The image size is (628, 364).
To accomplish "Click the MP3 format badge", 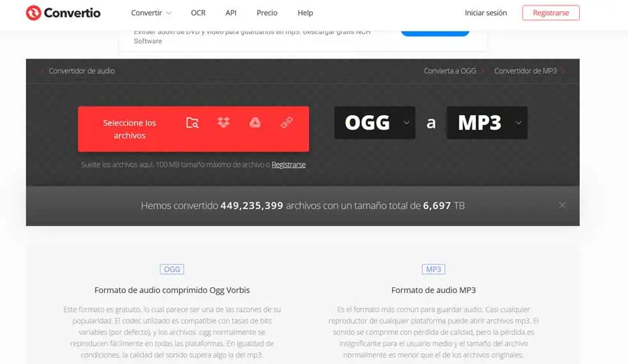I will tap(433, 269).
